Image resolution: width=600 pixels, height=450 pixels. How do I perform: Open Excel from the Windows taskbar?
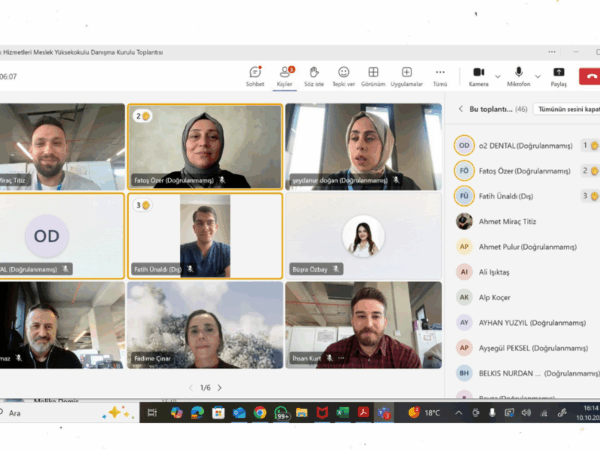(342, 412)
